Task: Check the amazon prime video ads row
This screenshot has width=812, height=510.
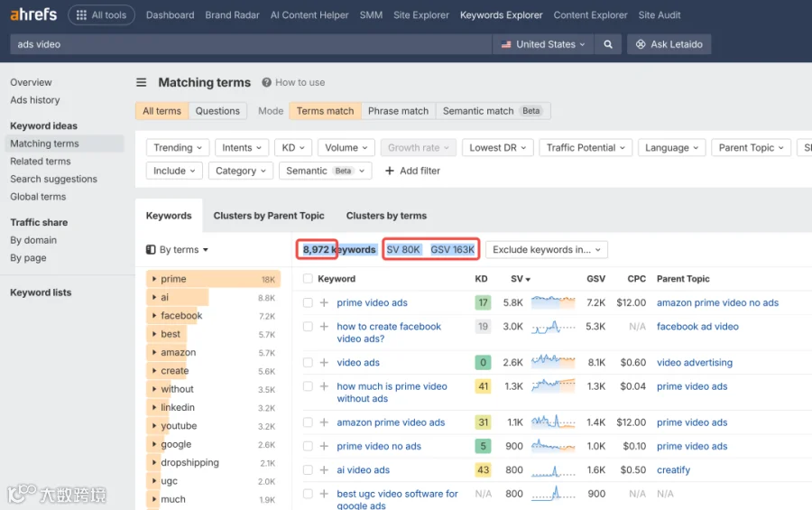Action: (309, 422)
